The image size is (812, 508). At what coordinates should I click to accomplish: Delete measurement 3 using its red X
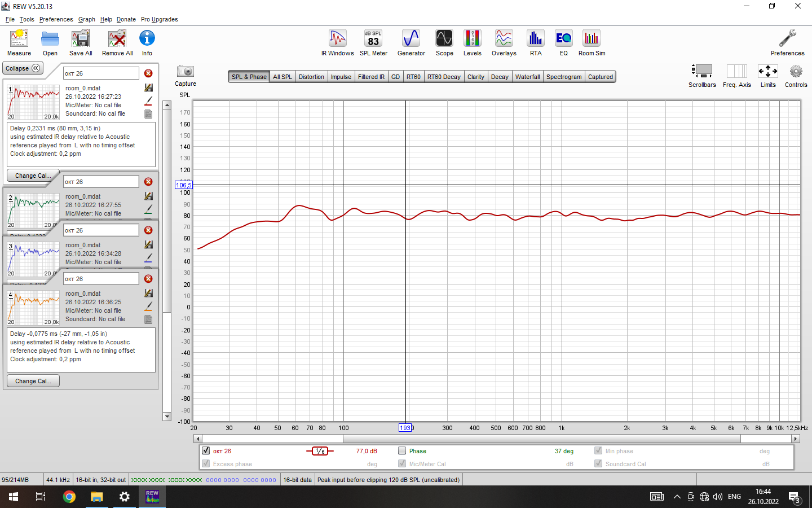point(148,230)
